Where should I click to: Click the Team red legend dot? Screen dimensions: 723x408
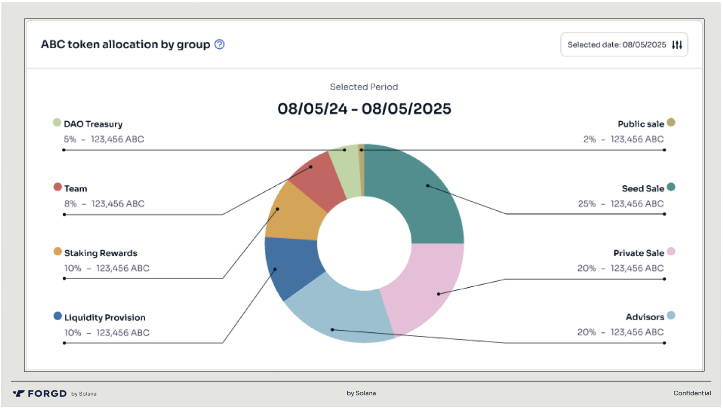point(57,187)
